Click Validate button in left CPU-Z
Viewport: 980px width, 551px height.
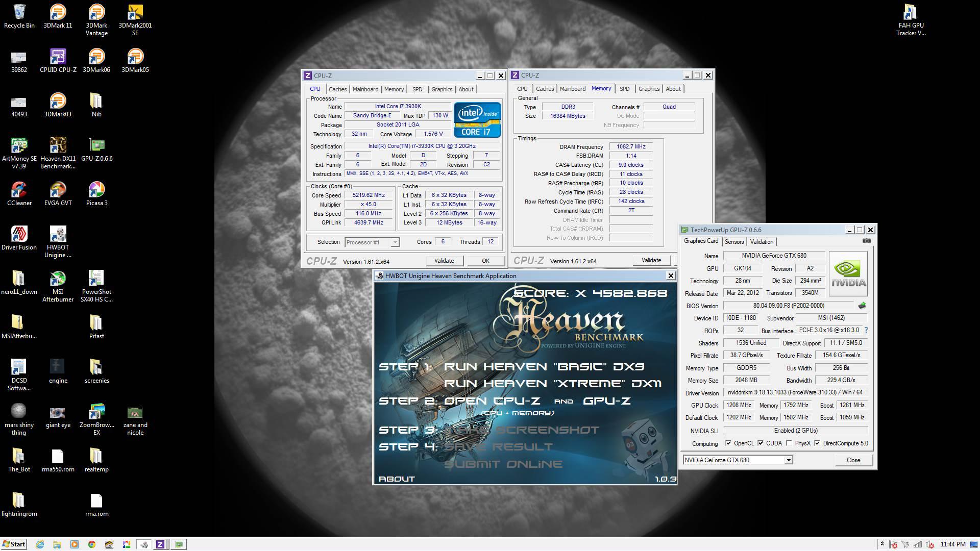click(x=444, y=261)
